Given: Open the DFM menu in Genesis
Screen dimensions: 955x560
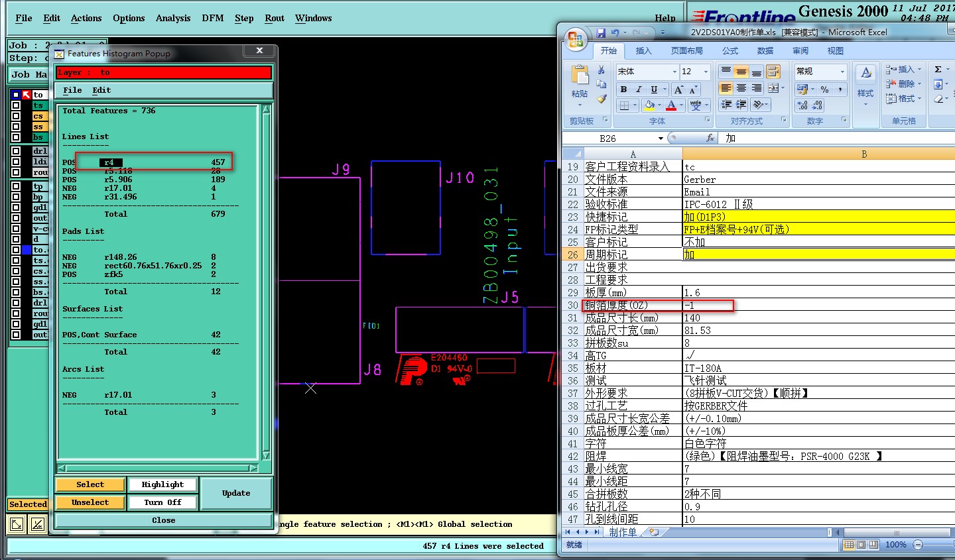Looking at the screenshot, I should 212,18.
